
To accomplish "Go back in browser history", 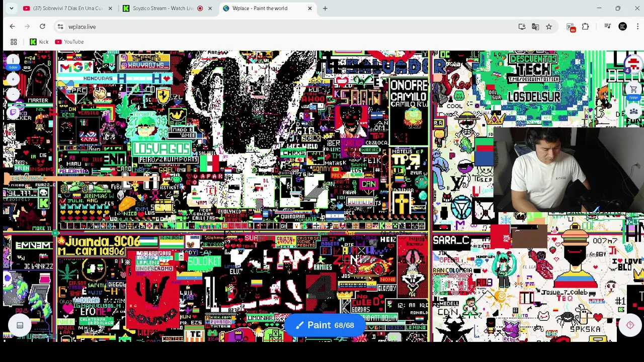I will (x=12, y=27).
